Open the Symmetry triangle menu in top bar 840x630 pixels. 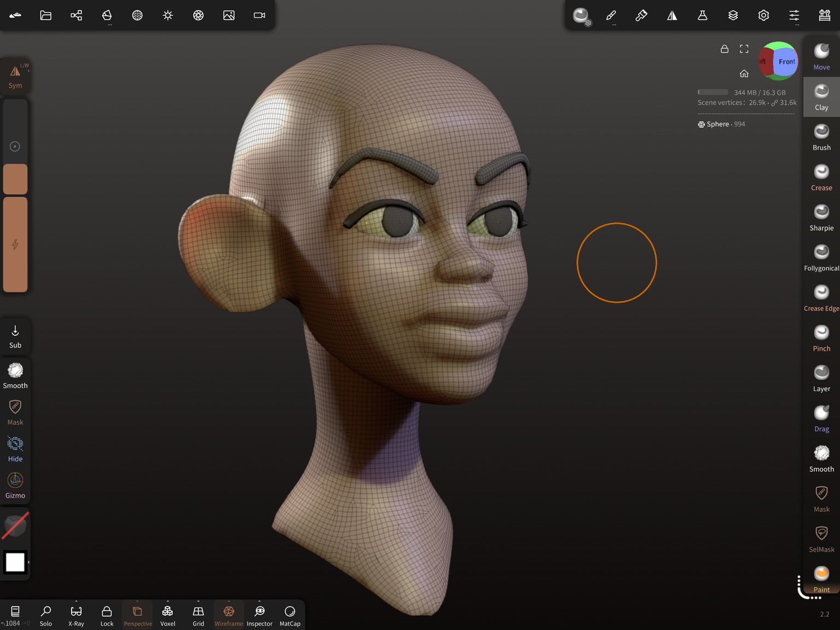672,15
